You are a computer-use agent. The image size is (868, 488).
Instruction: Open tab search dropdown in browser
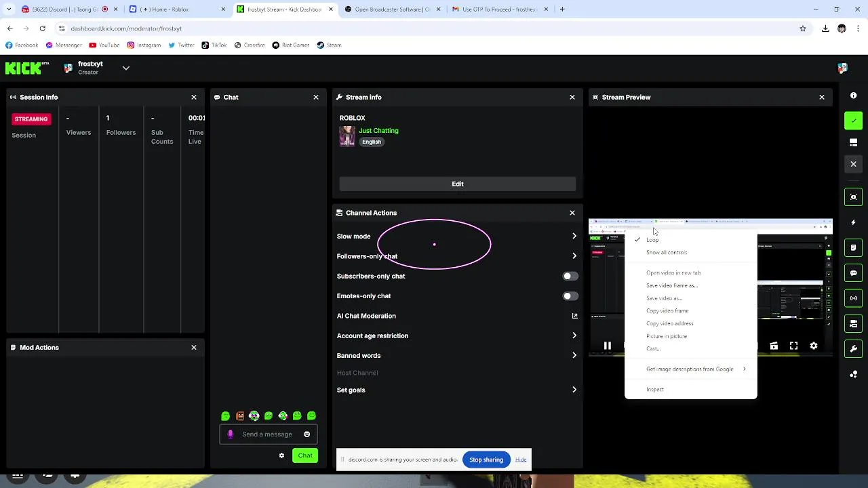coord(9,9)
